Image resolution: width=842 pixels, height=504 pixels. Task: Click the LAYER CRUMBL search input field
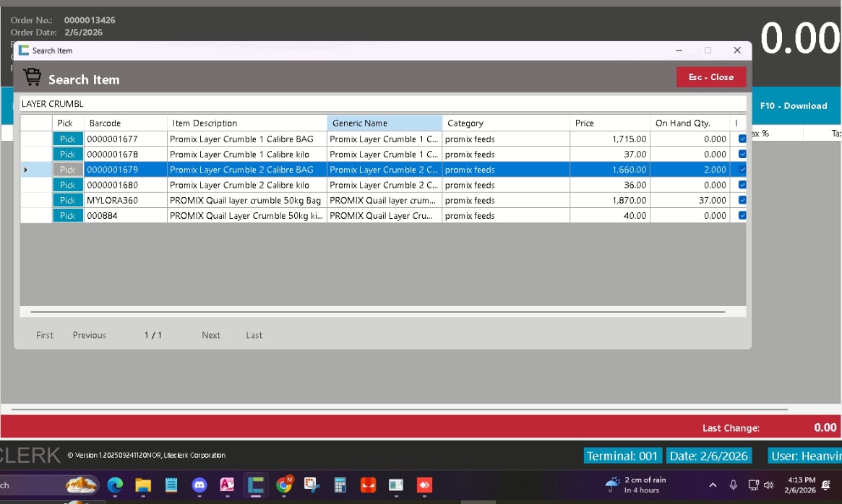(x=382, y=104)
